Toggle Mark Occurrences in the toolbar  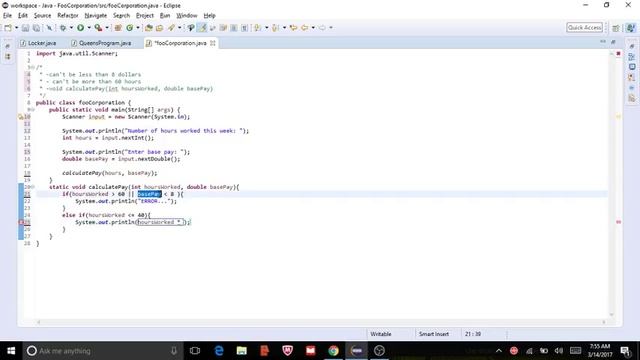click(x=202, y=28)
